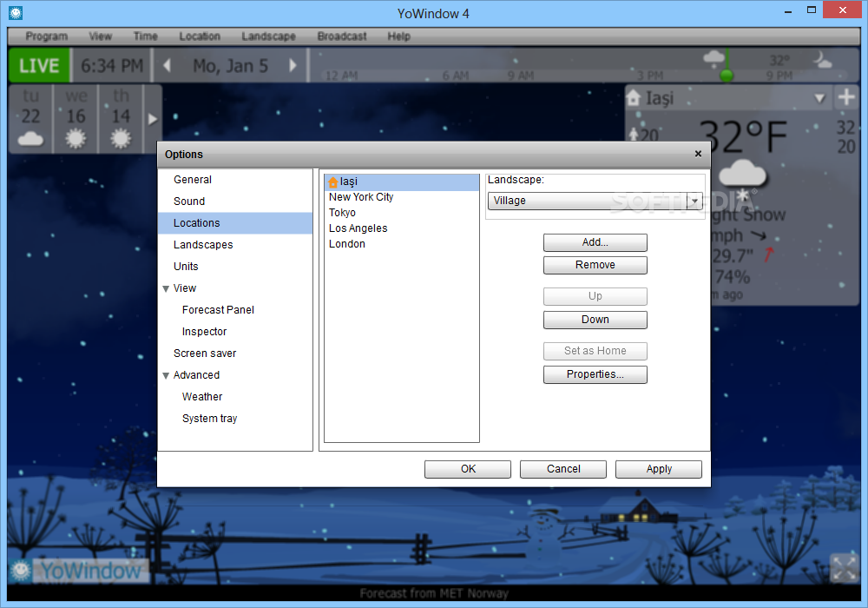This screenshot has height=608, width=868.
Task: Click the Down button
Action: (595, 320)
